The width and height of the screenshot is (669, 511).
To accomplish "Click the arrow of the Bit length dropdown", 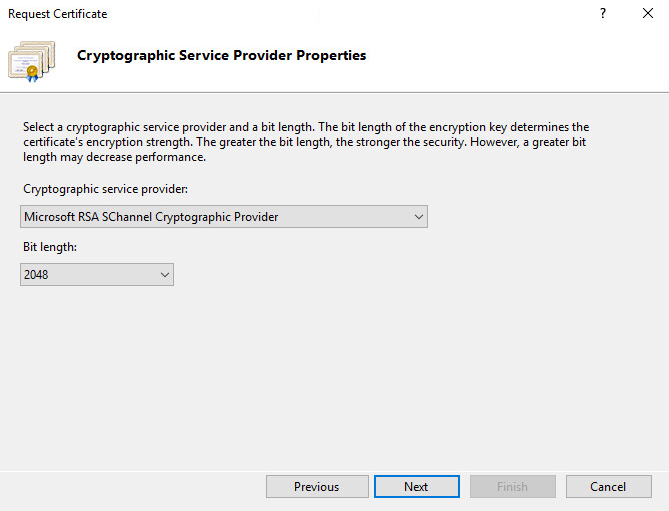I will 164,274.
